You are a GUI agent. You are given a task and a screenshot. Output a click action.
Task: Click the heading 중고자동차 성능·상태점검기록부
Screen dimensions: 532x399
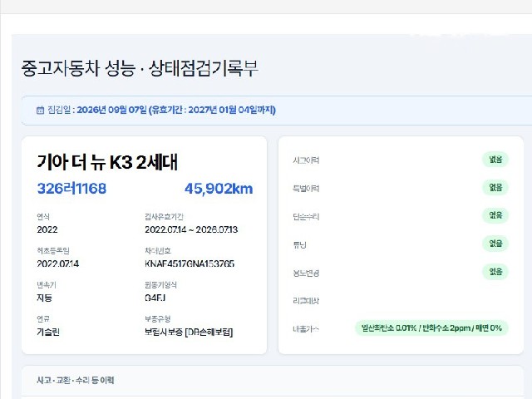140,68
